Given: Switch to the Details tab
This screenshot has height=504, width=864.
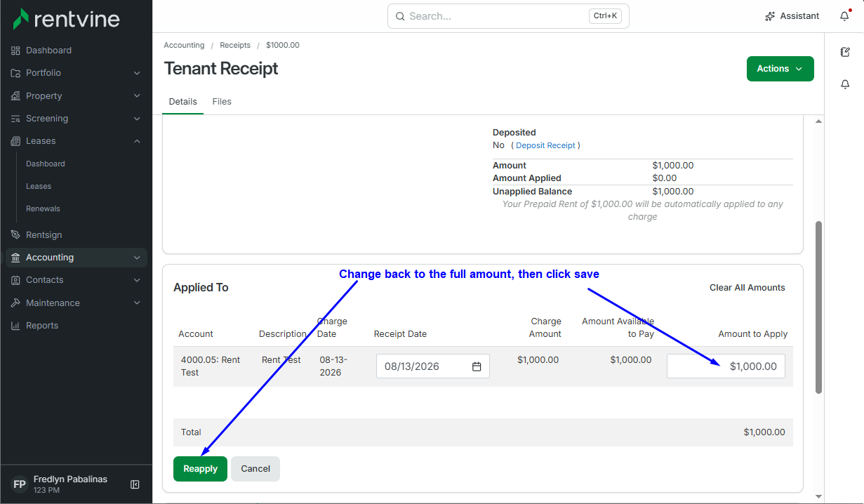Looking at the screenshot, I should coord(183,102).
